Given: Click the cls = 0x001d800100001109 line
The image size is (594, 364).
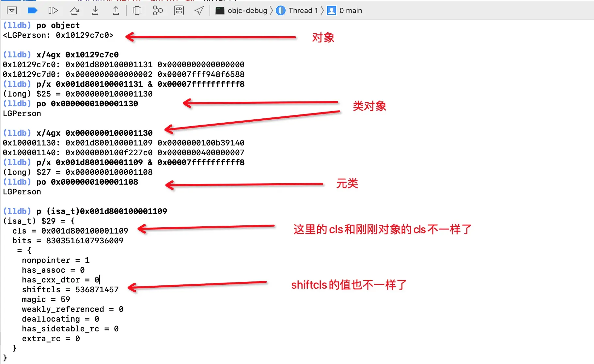Looking at the screenshot, I should coord(70,231).
